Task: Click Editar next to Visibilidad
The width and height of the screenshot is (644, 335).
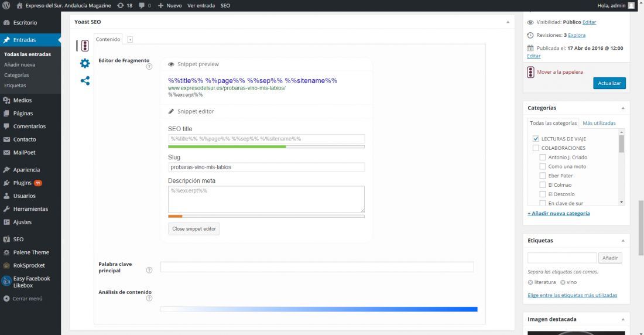Action: (589, 22)
